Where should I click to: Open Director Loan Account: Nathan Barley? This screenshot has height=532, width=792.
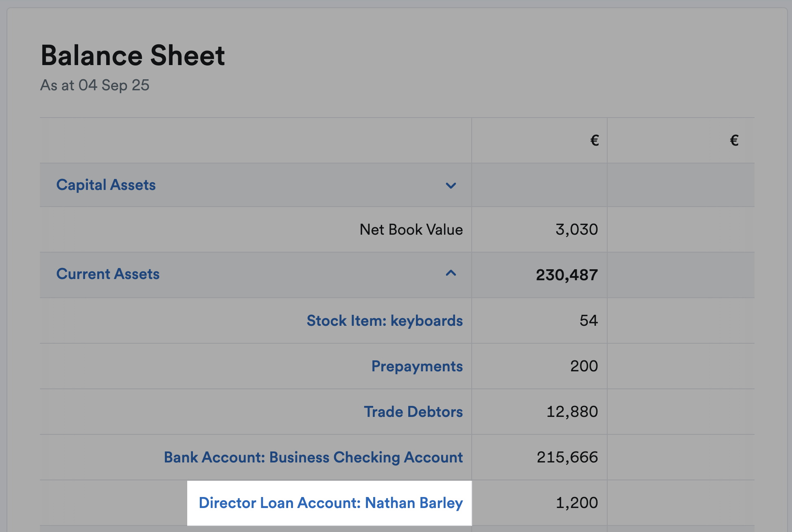(331, 503)
